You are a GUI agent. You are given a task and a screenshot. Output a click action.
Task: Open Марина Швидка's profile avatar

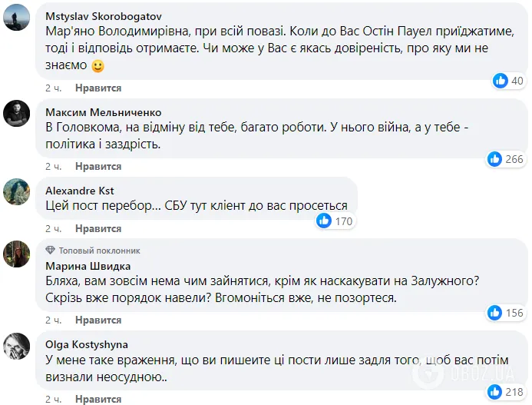pyautogui.click(x=18, y=254)
